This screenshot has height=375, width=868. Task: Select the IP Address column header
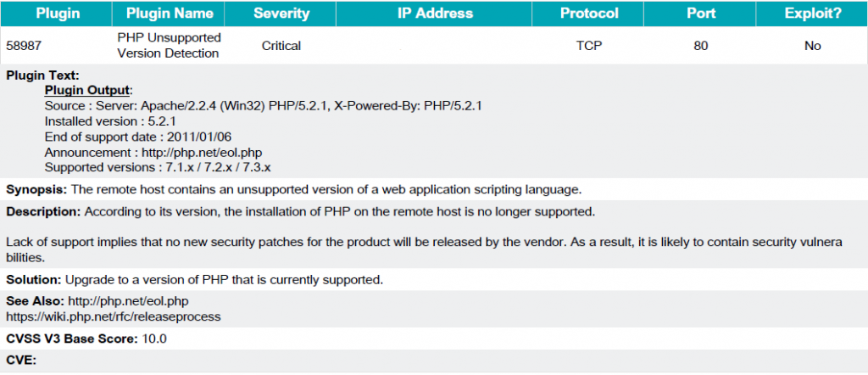tap(435, 14)
